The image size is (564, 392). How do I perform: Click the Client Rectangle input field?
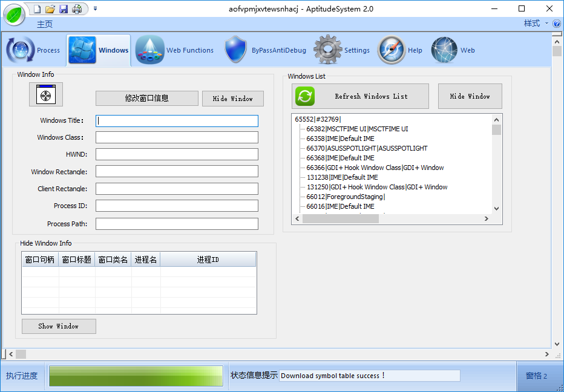pyautogui.click(x=177, y=189)
